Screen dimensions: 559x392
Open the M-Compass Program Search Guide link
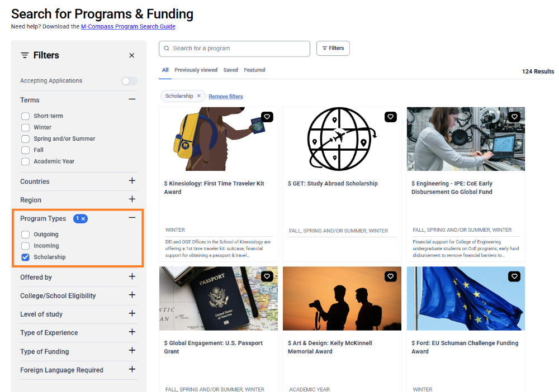click(x=128, y=26)
